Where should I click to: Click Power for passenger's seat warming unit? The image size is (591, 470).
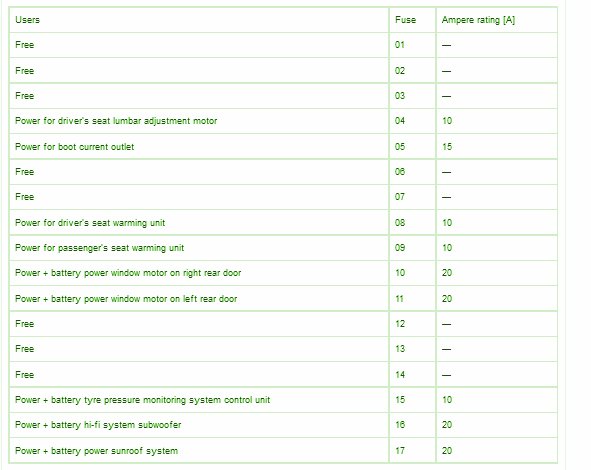point(99,248)
